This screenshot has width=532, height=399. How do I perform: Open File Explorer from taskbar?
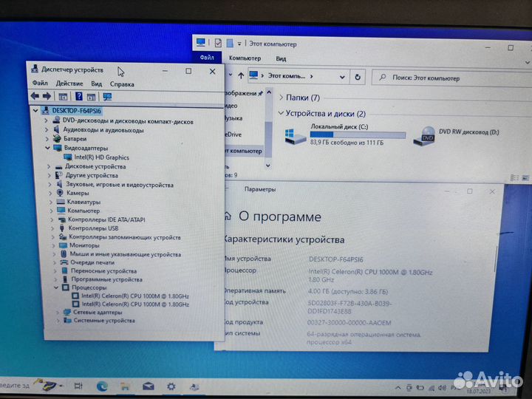(x=125, y=386)
